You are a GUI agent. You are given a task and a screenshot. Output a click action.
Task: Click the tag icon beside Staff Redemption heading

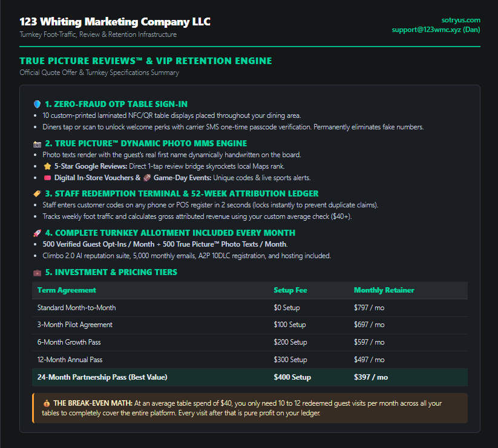[x=37, y=193]
